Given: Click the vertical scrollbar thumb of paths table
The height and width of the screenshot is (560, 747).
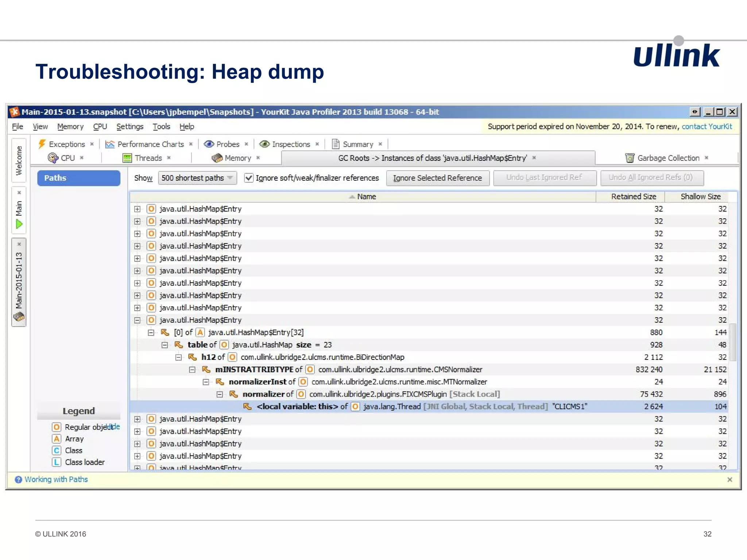Looking at the screenshot, I should [732, 342].
